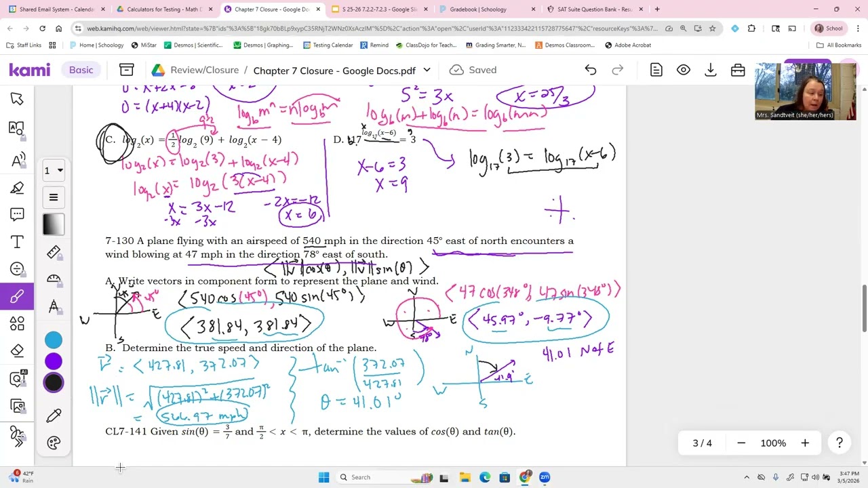The height and width of the screenshot is (488, 868).
Task: Select the Drawing brush tool
Action: (17, 296)
